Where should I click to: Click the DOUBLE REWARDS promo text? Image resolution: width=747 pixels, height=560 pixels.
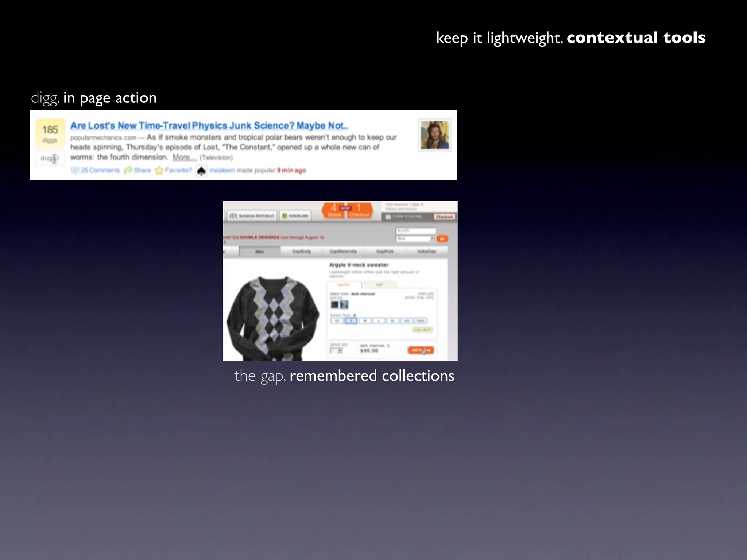pos(260,237)
